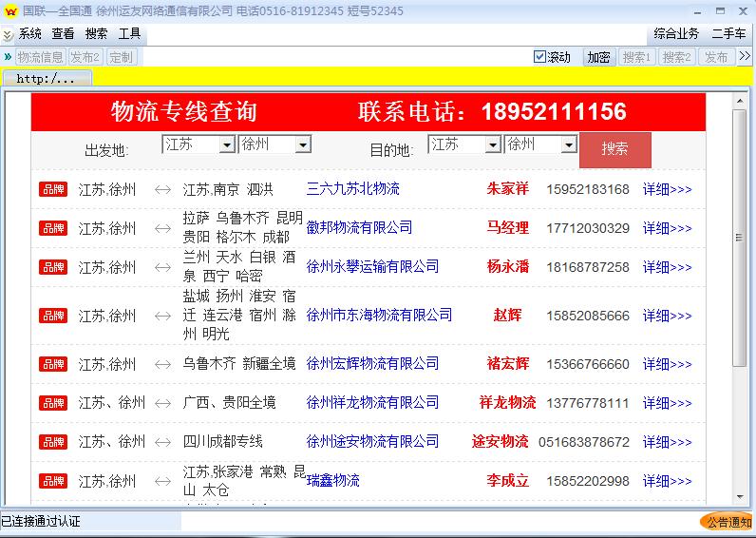Open 详细>>> for 朱家祥 row
This screenshot has width=756, height=538.
click(x=668, y=189)
